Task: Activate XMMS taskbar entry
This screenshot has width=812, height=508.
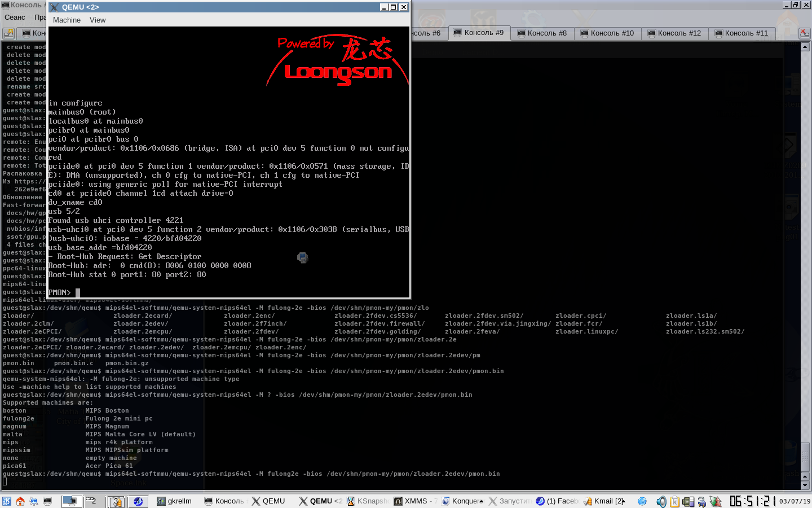Action: [414, 501]
